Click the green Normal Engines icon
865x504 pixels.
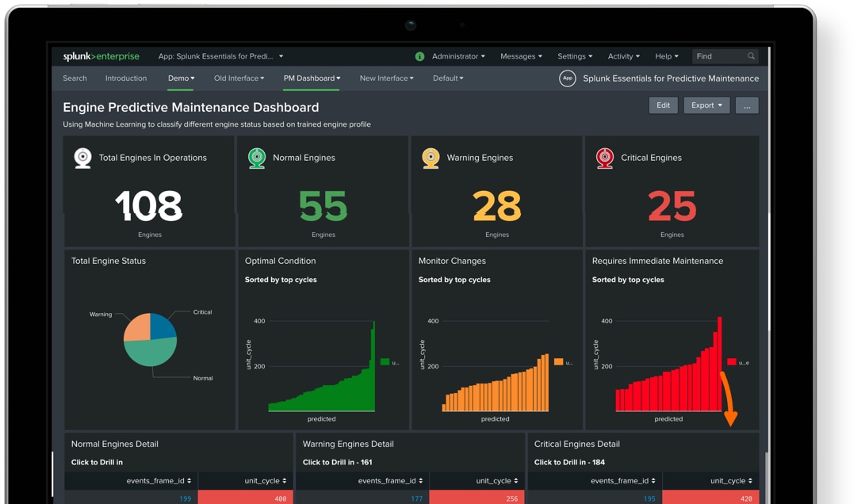257,158
